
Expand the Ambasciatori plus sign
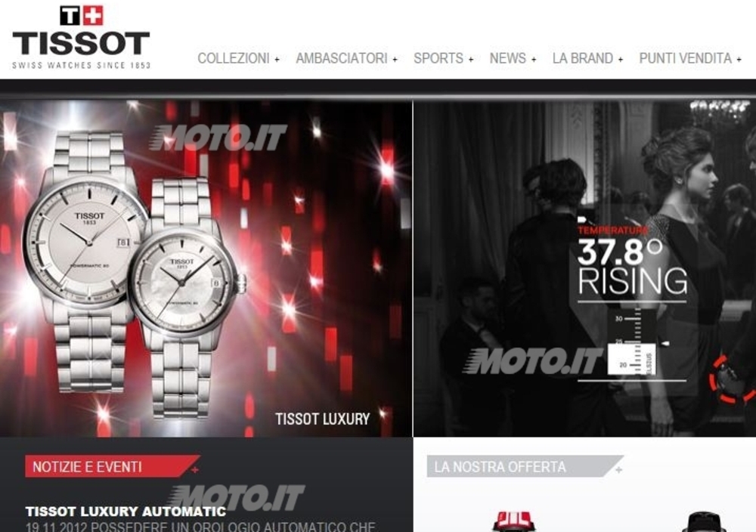(x=395, y=60)
